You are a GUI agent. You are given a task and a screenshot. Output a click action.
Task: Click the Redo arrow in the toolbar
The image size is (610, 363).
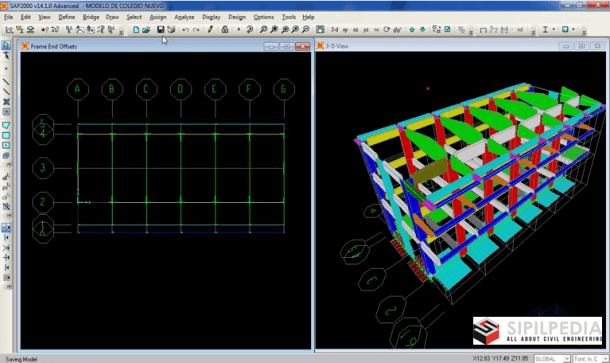tap(196, 30)
